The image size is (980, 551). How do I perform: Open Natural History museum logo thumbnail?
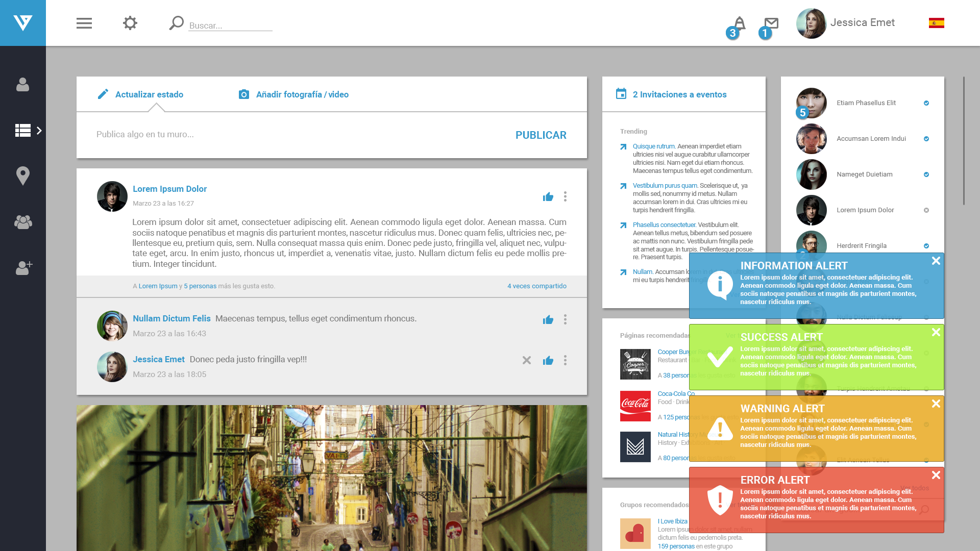tap(635, 447)
